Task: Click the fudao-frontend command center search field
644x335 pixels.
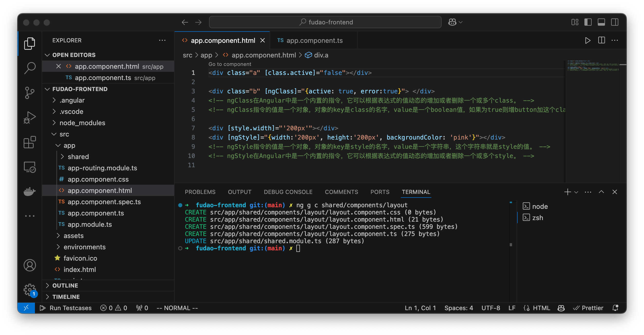Action: tap(325, 22)
